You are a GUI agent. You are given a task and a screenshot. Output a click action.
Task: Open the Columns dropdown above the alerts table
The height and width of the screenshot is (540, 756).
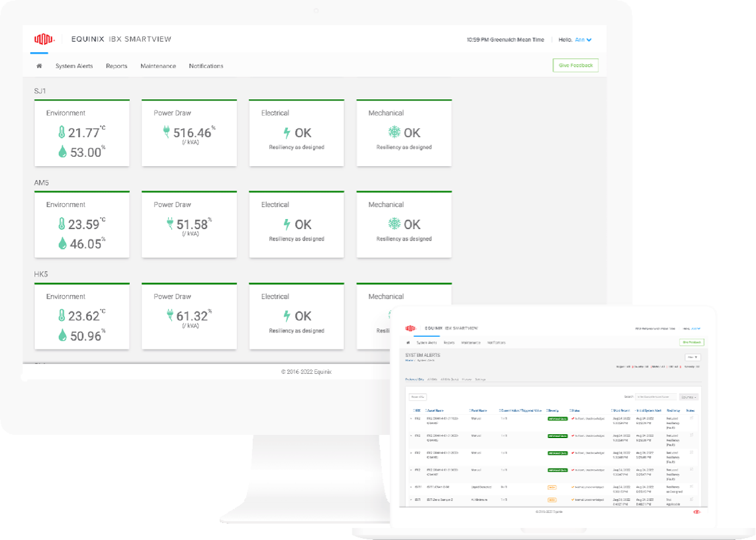pos(688,396)
